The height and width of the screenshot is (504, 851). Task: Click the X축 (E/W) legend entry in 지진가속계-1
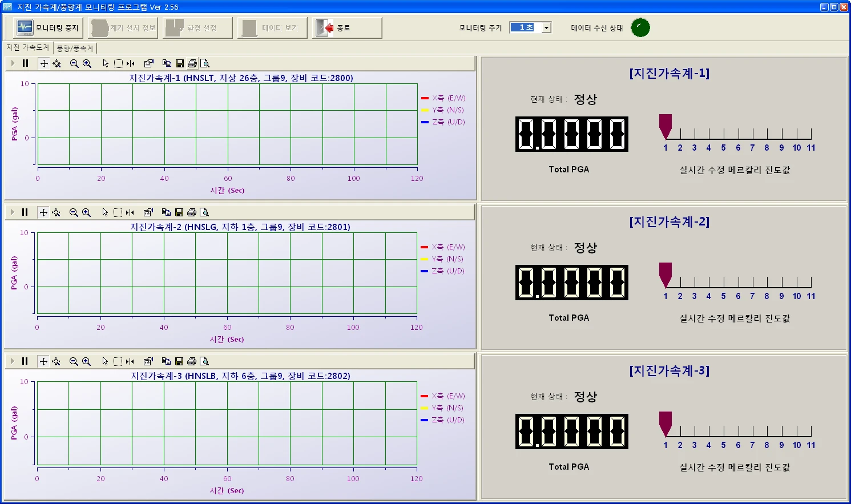(443, 98)
